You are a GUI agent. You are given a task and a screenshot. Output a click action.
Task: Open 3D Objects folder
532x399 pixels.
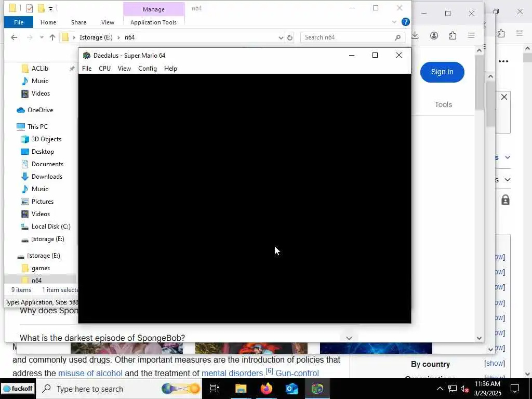(x=46, y=139)
